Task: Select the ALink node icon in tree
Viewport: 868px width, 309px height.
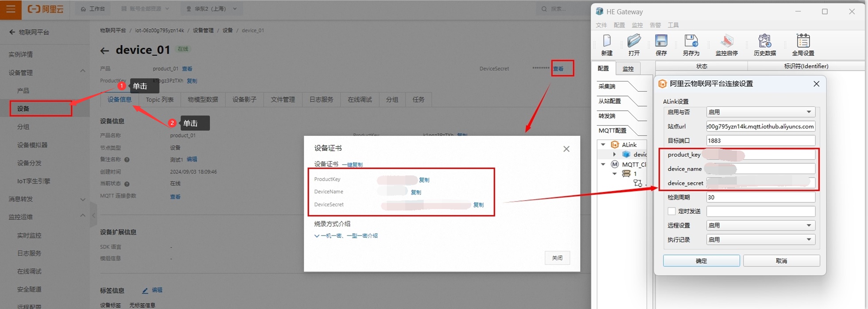Action: pos(615,145)
